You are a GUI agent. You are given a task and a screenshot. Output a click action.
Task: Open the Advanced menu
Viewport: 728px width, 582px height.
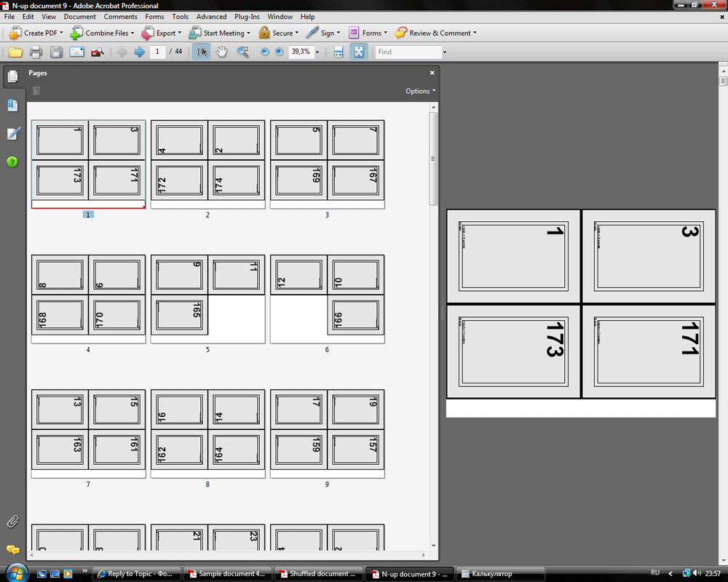tap(211, 17)
